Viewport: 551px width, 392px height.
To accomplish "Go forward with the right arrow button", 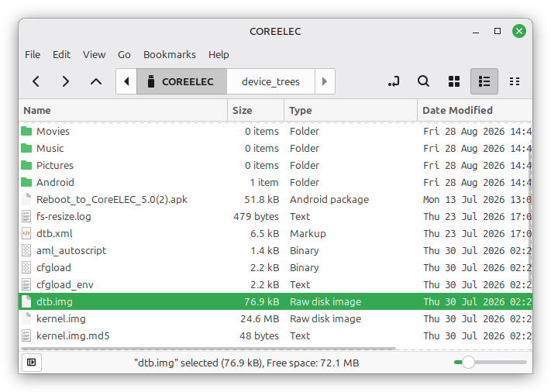I will coord(65,81).
